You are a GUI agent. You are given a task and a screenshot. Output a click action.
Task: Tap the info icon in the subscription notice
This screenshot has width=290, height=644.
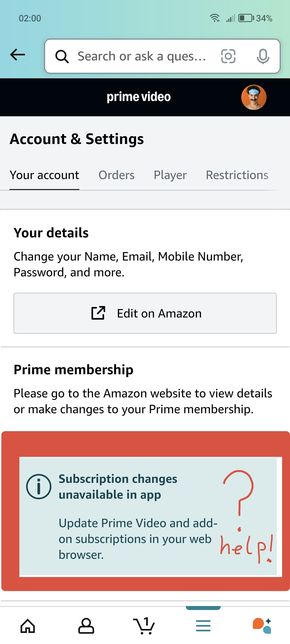38,486
